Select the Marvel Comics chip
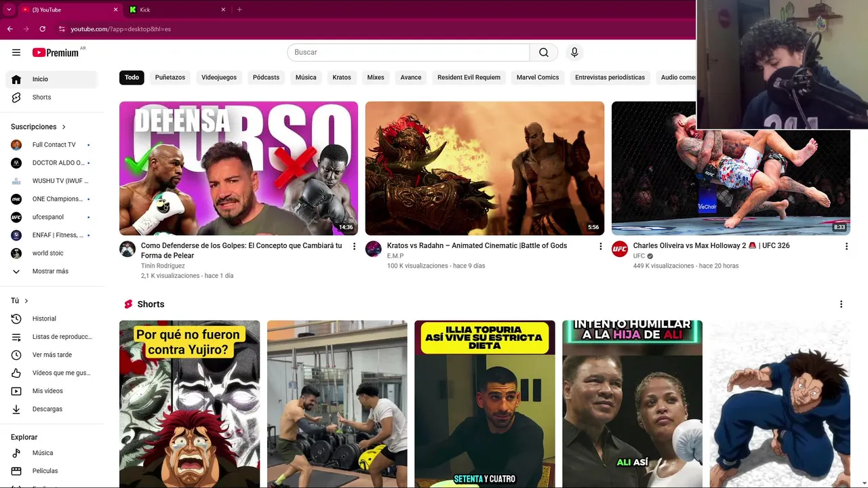This screenshot has width=868, height=488. click(x=538, y=77)
